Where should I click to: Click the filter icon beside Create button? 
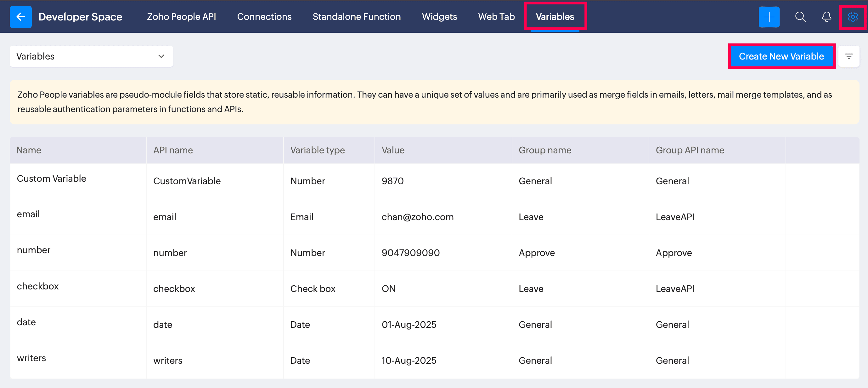(849, 56)
